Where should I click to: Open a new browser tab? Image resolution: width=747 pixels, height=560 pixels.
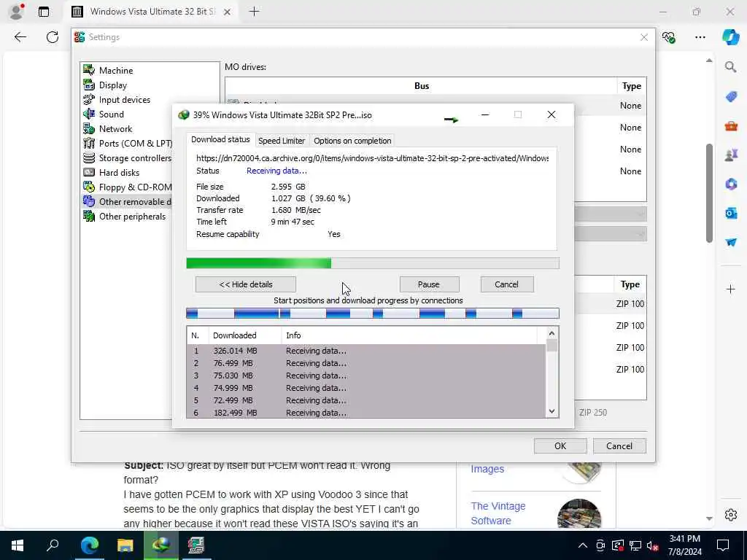[255, 12]
